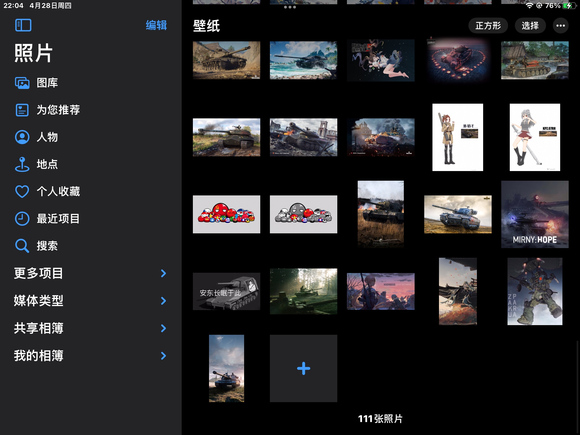Expand the 媒体类型 section chevron
The width and height of the screenshot is (580, 435).
(x=163, y=301)
